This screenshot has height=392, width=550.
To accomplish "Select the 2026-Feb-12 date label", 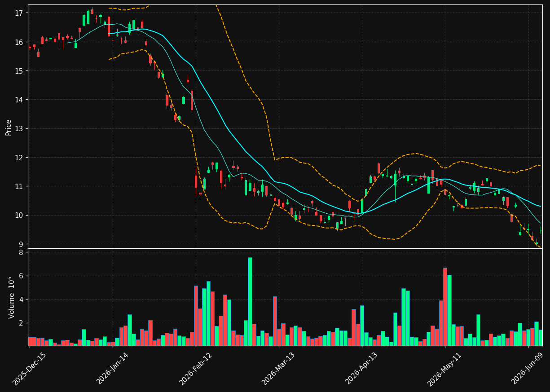I will 195,369.
